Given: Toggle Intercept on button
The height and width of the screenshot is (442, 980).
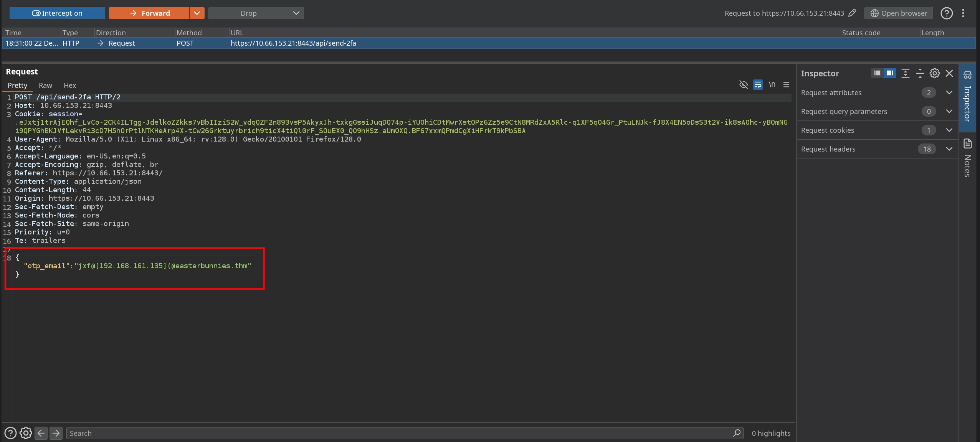Looking at the screenshot, I should (x=57, y=13).
